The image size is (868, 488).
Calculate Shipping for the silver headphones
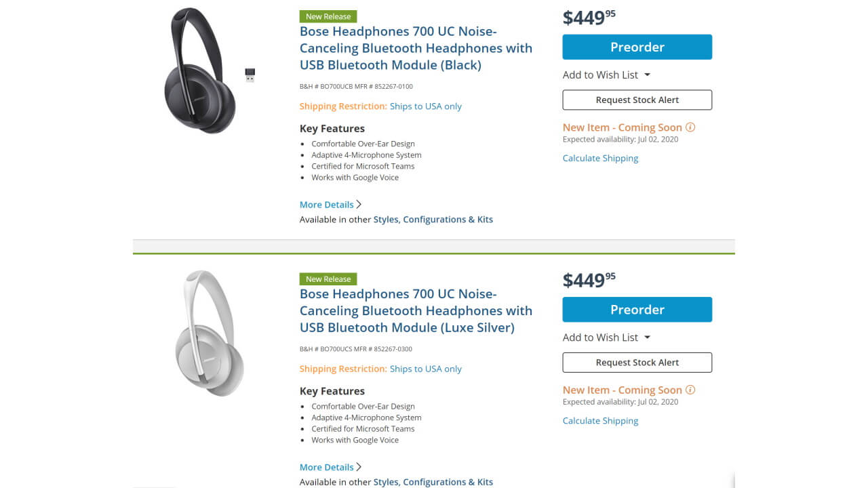pos(600,421)
